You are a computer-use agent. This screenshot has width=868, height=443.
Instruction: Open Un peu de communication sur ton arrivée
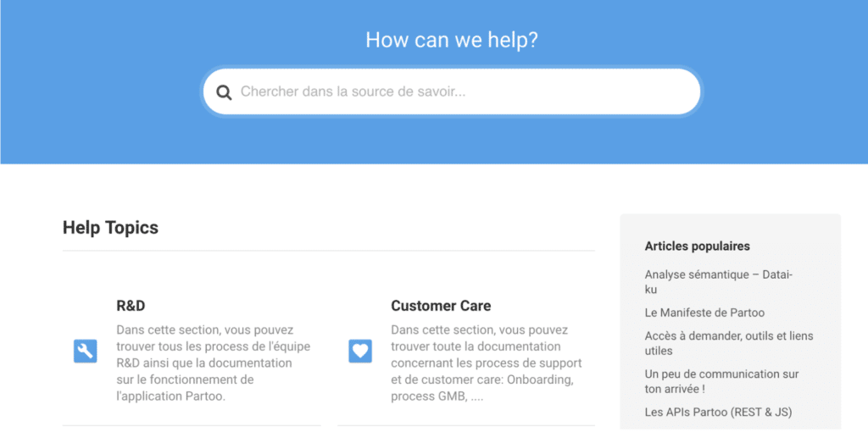(721, 381)
